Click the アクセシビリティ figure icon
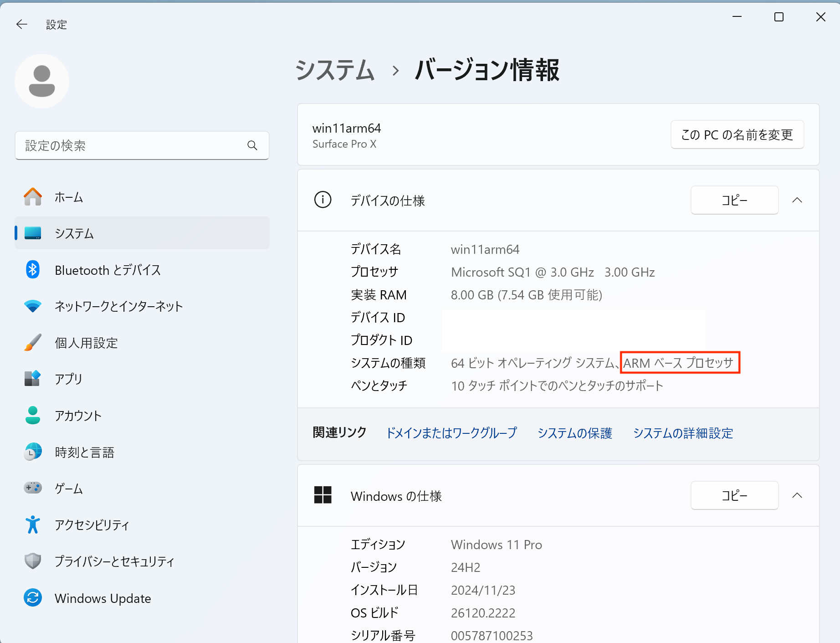The image size is (840, 643). pyautogui.click(x=33, y=525)
